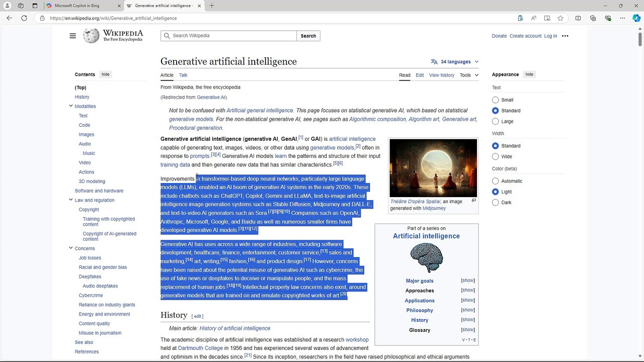Select Automatic color radio button

click(496, 181)
